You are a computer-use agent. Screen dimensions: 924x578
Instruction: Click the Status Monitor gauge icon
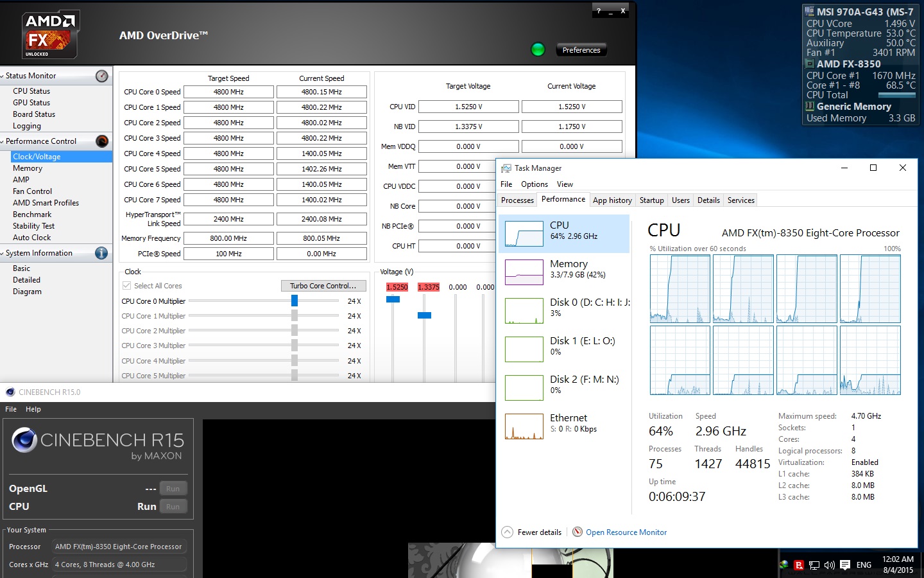[x=101, y=76]
